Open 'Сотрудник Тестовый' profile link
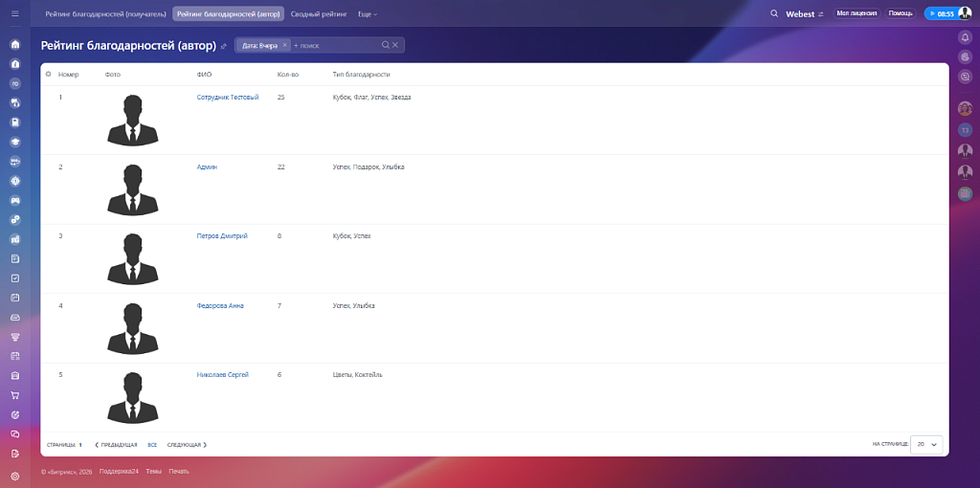 coord(228,97)
